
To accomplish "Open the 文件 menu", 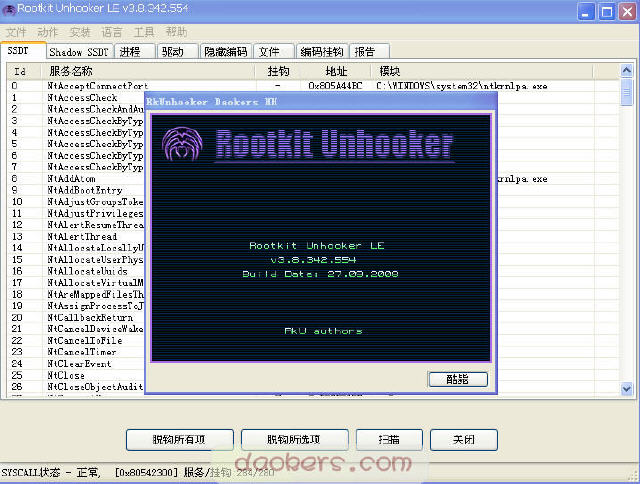I will [16, 32].
